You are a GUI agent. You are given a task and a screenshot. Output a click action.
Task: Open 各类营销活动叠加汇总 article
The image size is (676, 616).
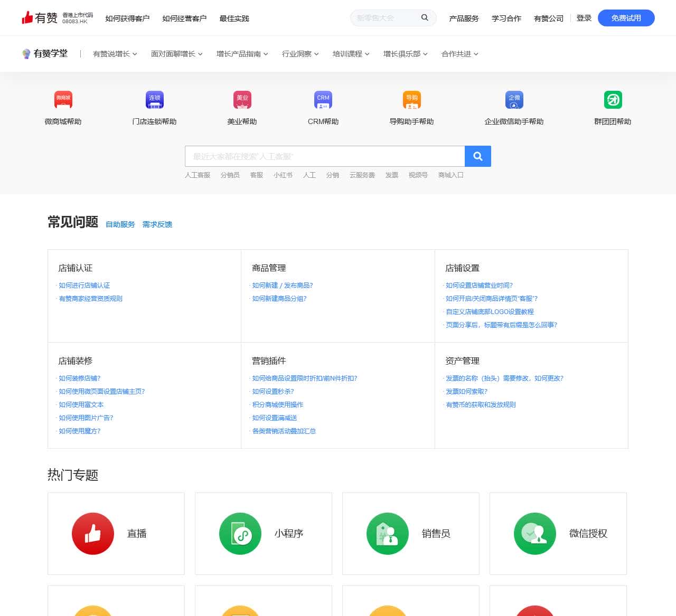click(284, 431)
